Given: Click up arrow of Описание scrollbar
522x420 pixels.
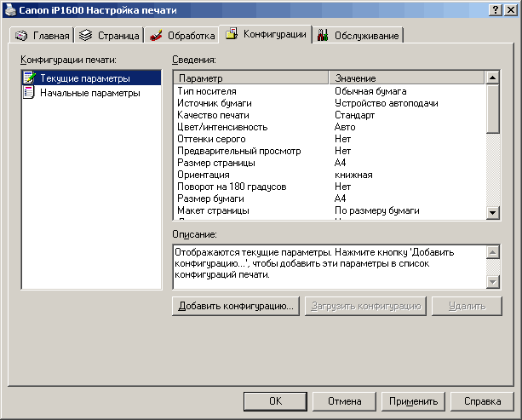Looking at the screenshot, I should coord(493,252).
